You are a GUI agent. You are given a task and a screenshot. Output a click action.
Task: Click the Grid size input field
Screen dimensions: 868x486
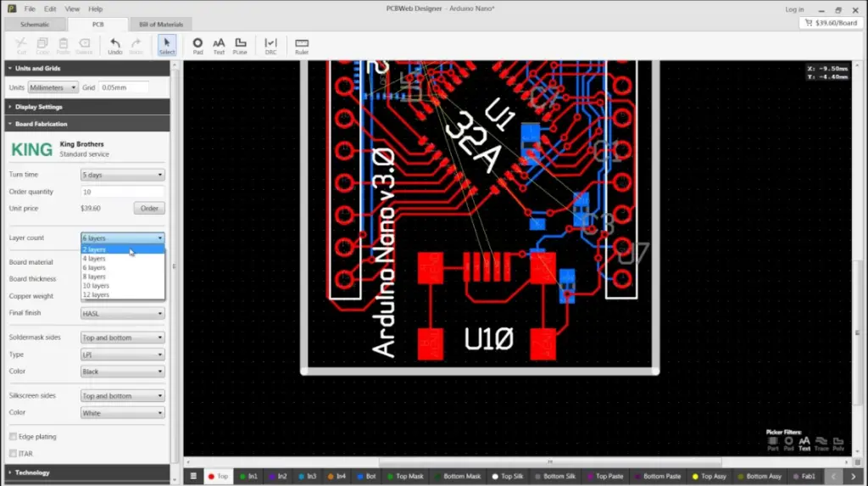click(123, 87)
